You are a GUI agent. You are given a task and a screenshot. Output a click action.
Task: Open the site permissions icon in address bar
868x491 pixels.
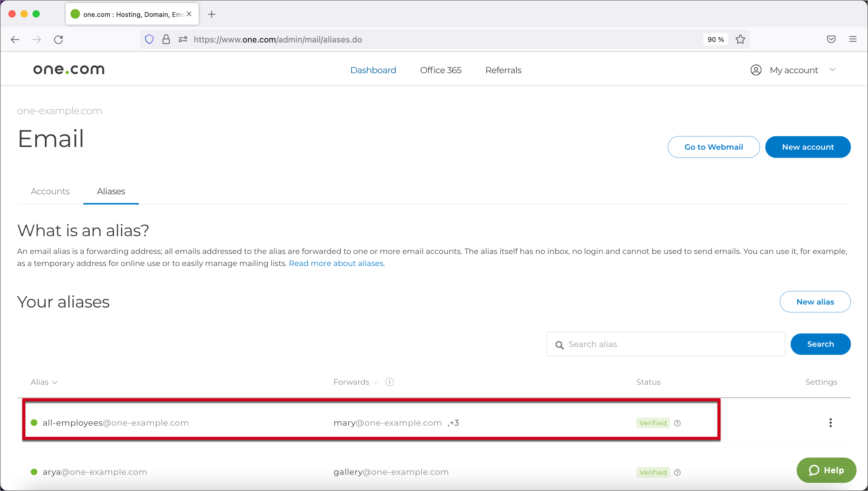coord(183,39)
